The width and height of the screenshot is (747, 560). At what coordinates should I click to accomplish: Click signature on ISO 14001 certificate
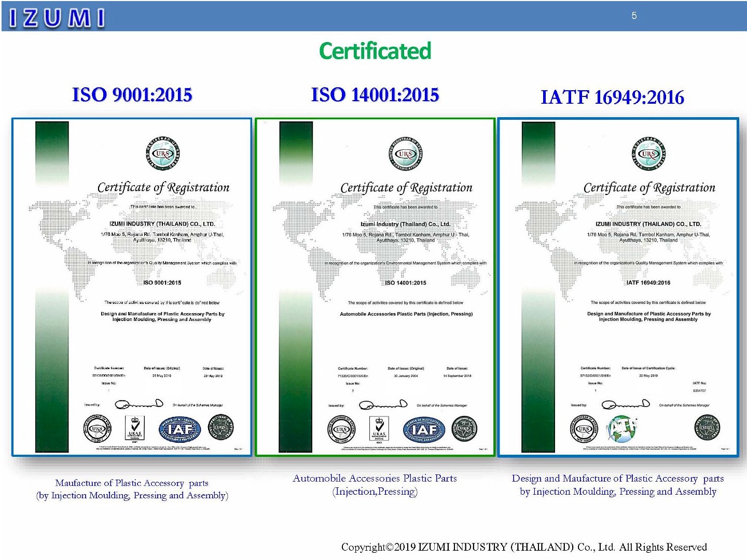point(383,404)
